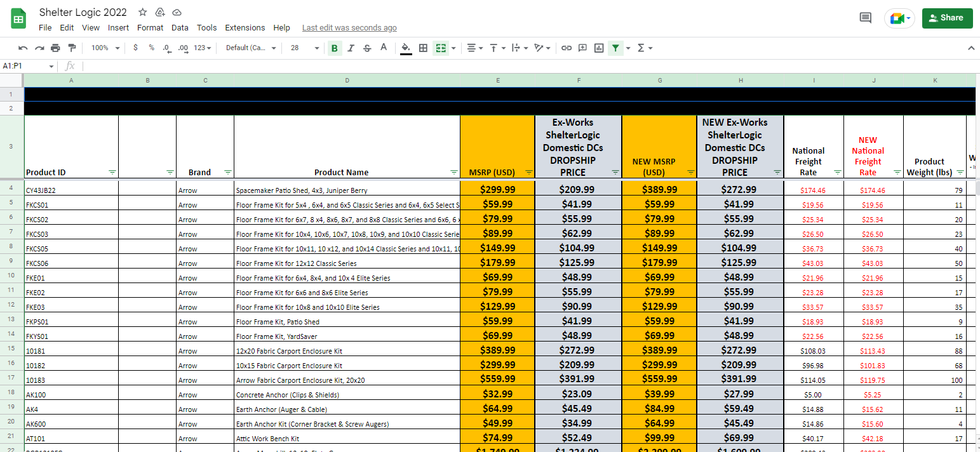The image size is (980, 452).
Task: Open the Help menu
Action: [x=281, y=28]
